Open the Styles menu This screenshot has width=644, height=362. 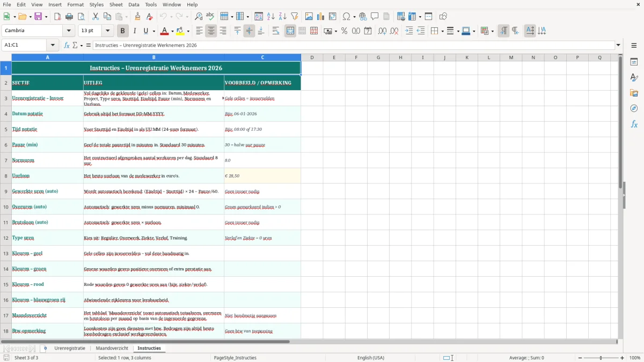click(97, 4)
